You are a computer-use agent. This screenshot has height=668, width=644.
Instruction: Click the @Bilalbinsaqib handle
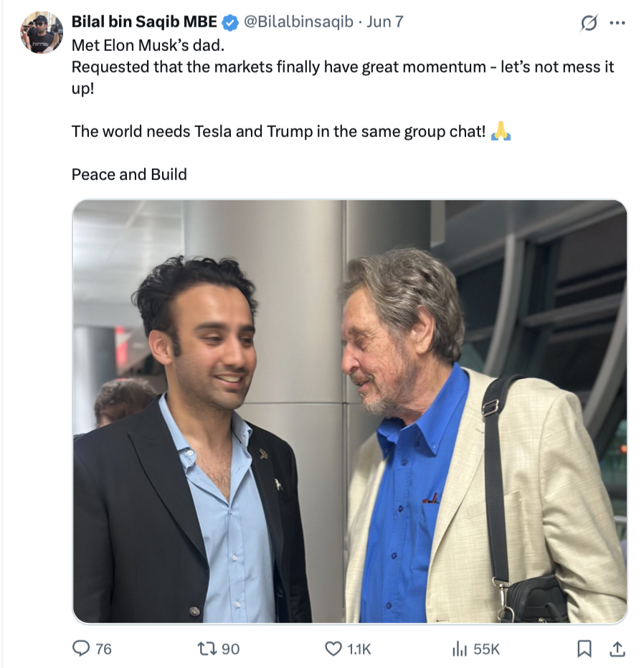click(x=298, y=22)
